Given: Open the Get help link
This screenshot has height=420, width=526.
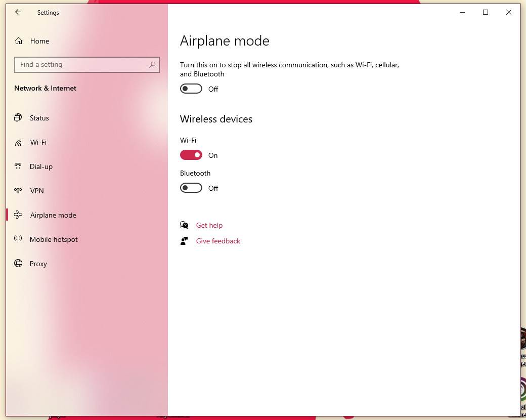Looking at the screenshot, I should click(x=209, y=225).
